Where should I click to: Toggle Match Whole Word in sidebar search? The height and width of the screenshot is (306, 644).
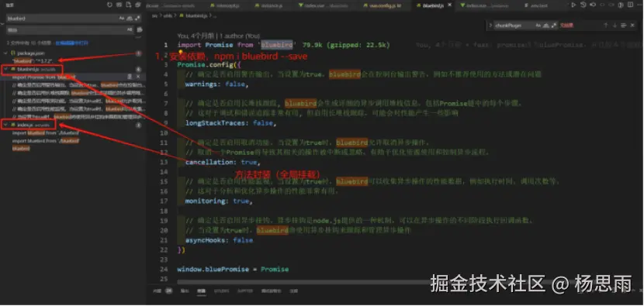(x=130, y=19)
